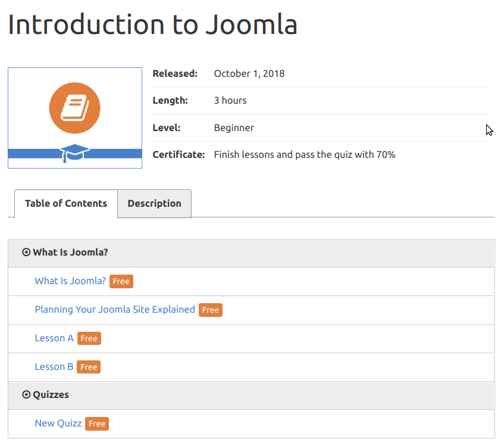The image size is (504, 442).
Task: Click the 'Length:' label
Action: [x=170, y=100]
